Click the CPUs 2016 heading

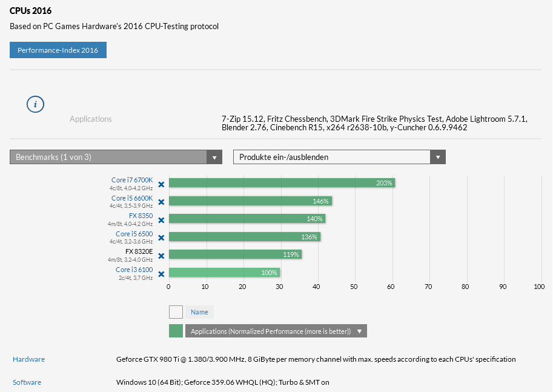tap(30, 11)
